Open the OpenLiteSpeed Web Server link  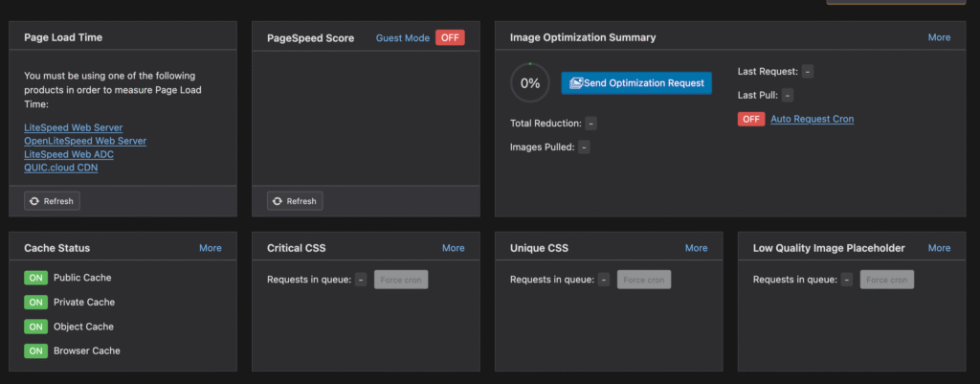coord(85,141)
